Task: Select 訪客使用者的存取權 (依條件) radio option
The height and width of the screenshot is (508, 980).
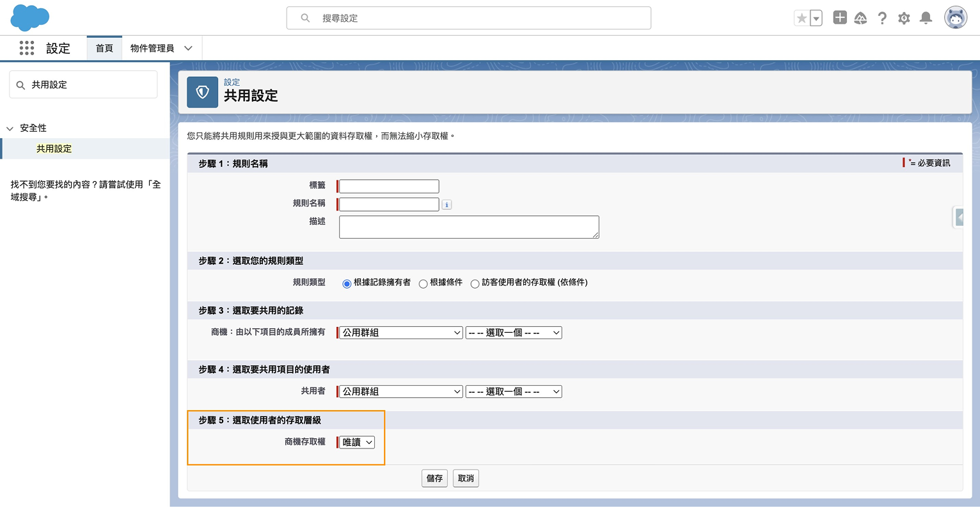Action: pyautogui.click(x=475, y=284)
